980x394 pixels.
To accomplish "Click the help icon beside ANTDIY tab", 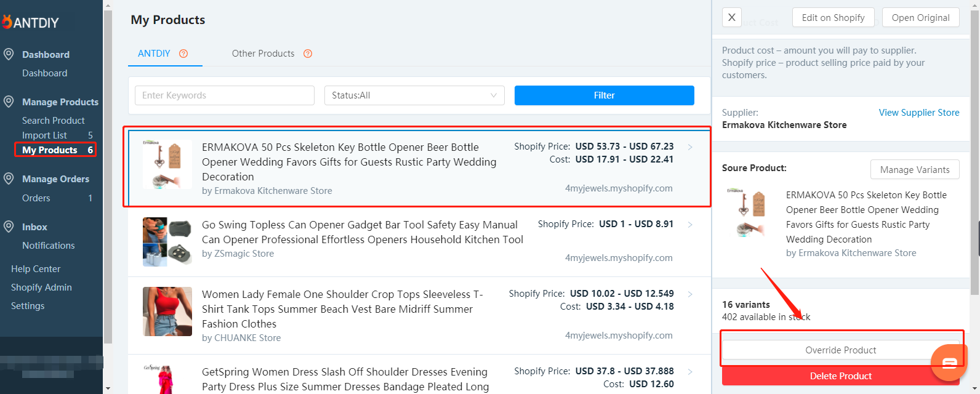I will pyautogui.click(x=183, y=54).
